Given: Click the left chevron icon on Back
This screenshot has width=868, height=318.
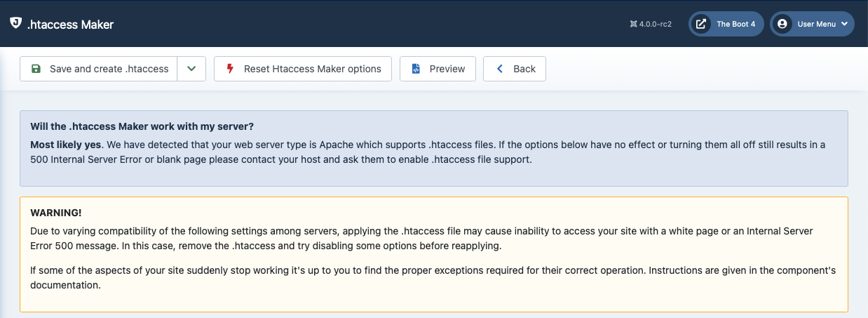Looking at the screenshot, I should click(x=500, y=69).
